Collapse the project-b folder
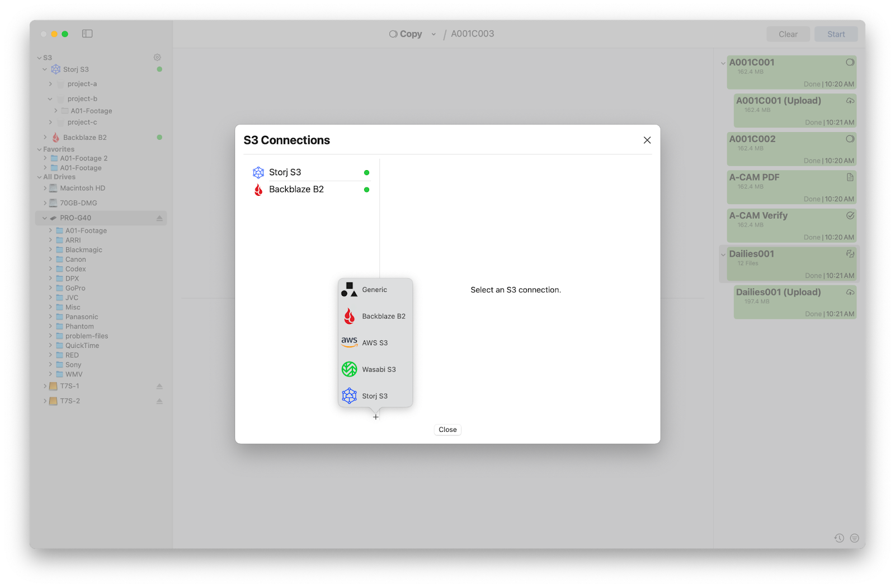This screenshot has height=588, width=895. pos(50,99)
